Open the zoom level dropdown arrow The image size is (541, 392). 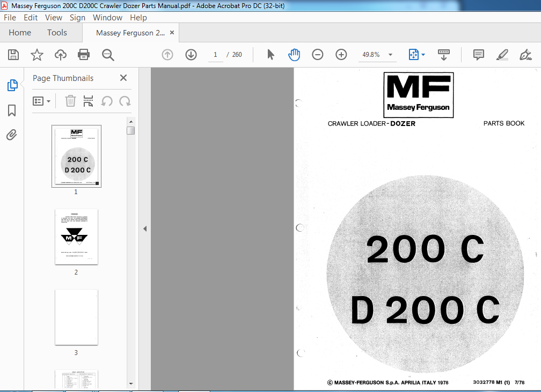pyautogui.click(x=390, y=55)
